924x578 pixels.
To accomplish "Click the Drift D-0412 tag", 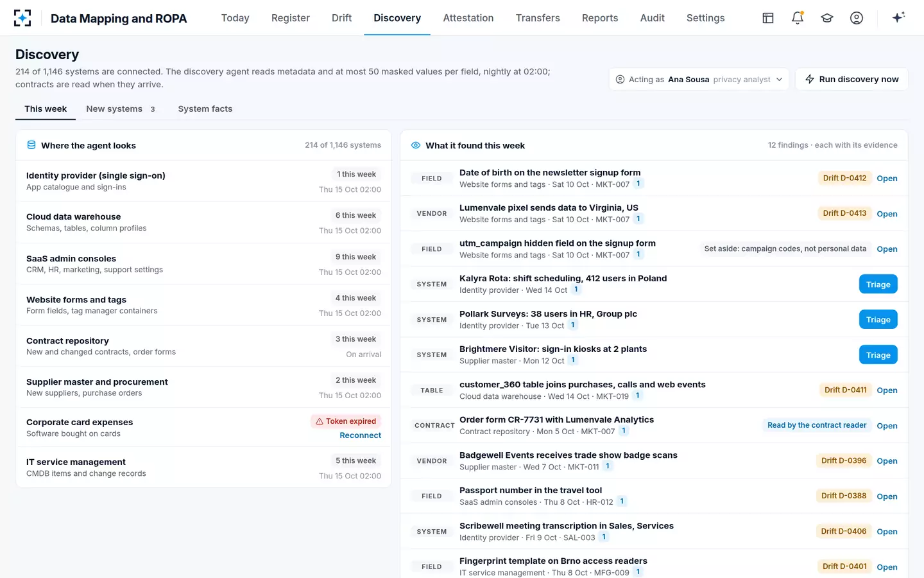I will point(844,178).
